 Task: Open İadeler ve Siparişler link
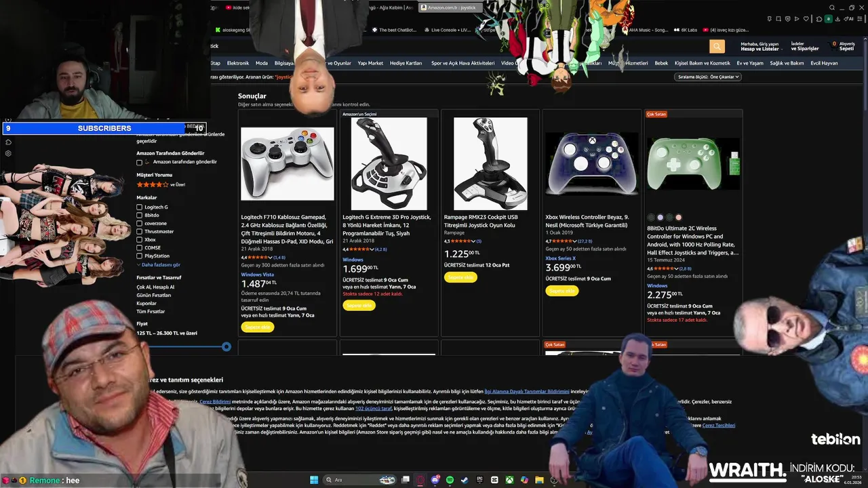pos(805,46)
